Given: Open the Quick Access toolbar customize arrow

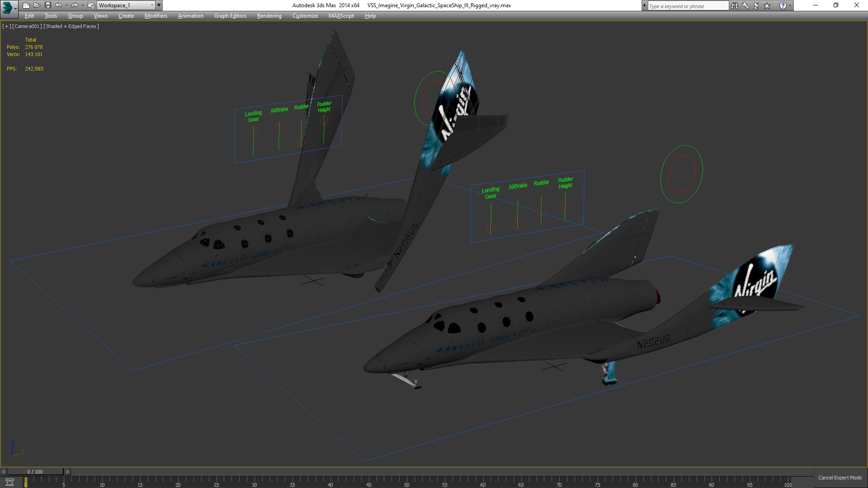Looking at the screenshot, I should click(x=159, y=5).
